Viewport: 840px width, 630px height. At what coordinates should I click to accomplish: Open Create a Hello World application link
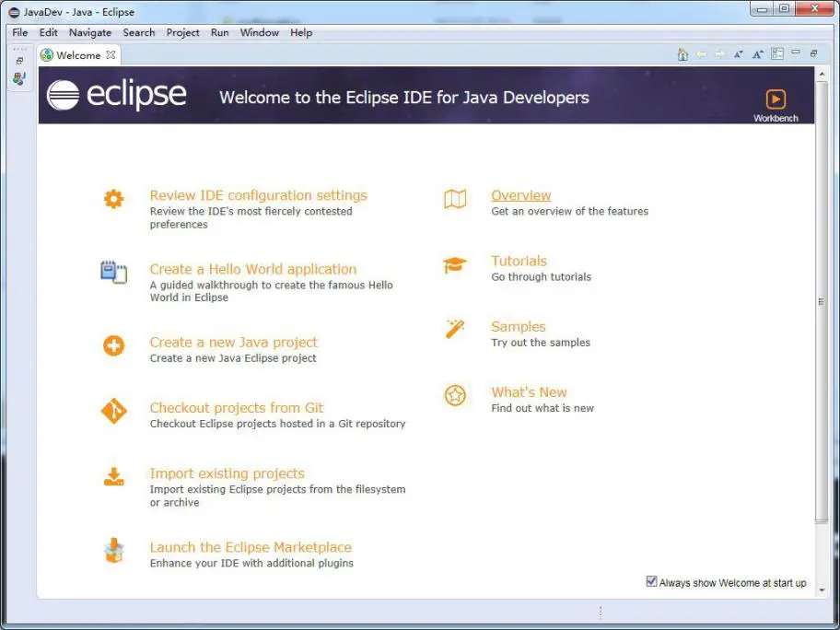(x=253, y=269)
